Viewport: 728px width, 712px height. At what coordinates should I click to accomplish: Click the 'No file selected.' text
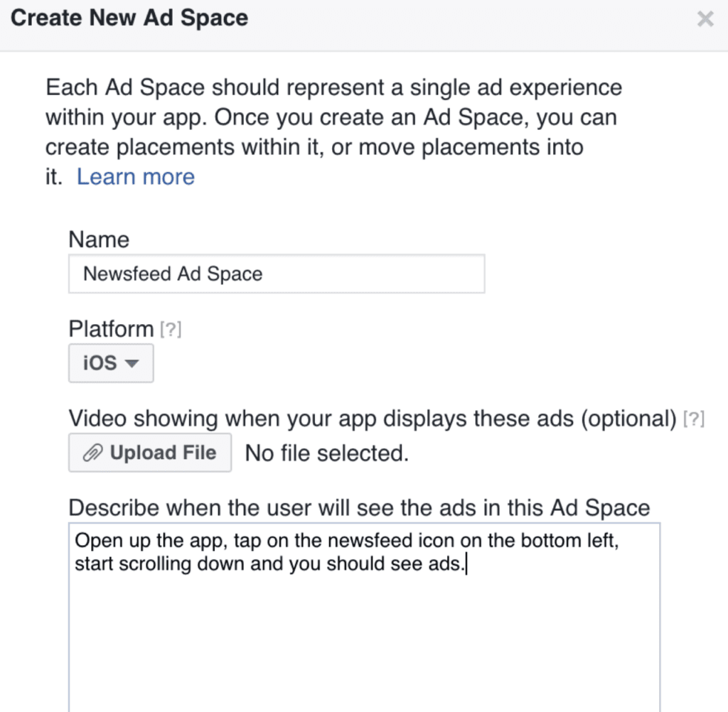[327, 453]
